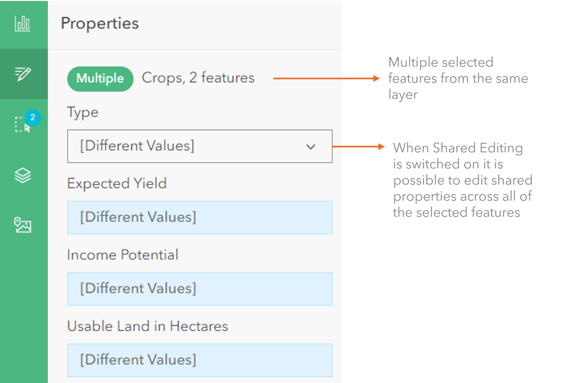This screenshot has width=588, height=383.
Task: Click the Usable Land in Hectares field
Action: 200,360
